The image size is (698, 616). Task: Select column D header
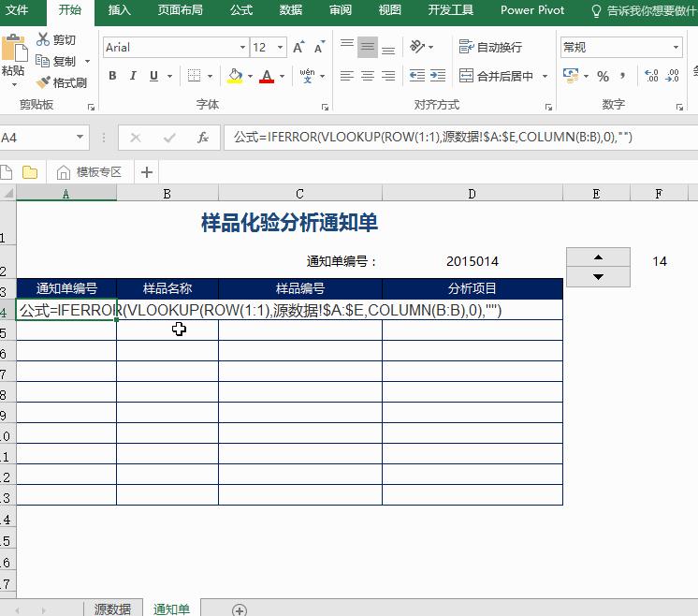473,194
